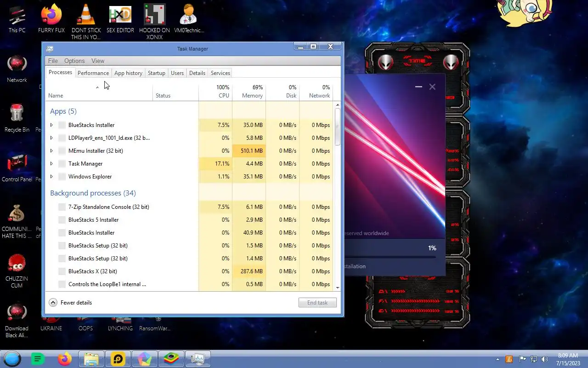The height and width of the screenshot is (368, 588).
Task: Sort by the Status column header
Action: click(175, 92)
